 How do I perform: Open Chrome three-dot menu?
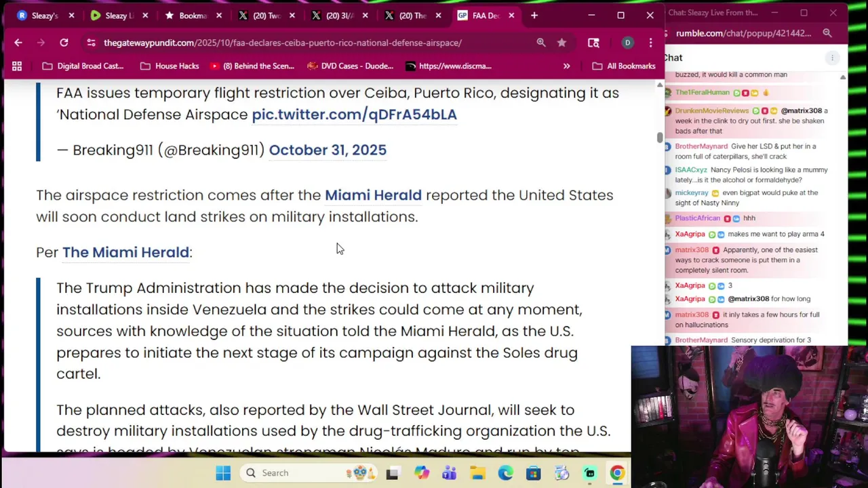[650, 43]
